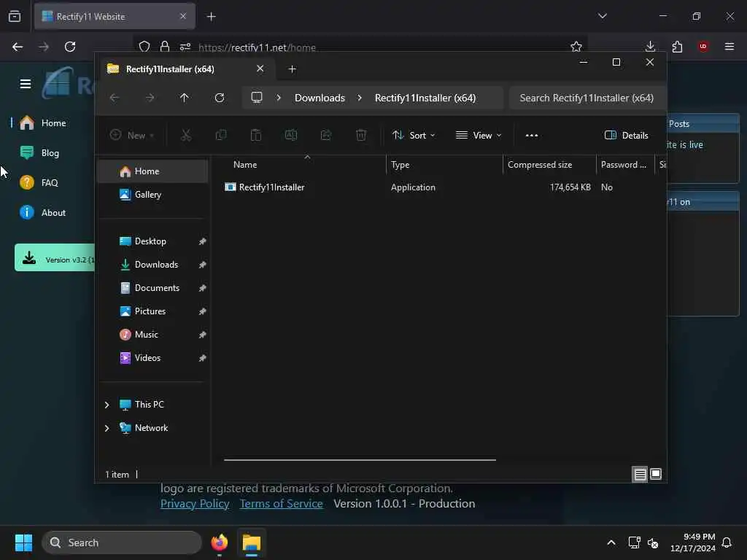This screenshot has height=560, width=747.
Task: Go back in Firefox browser
Action: tap(18, 47)
